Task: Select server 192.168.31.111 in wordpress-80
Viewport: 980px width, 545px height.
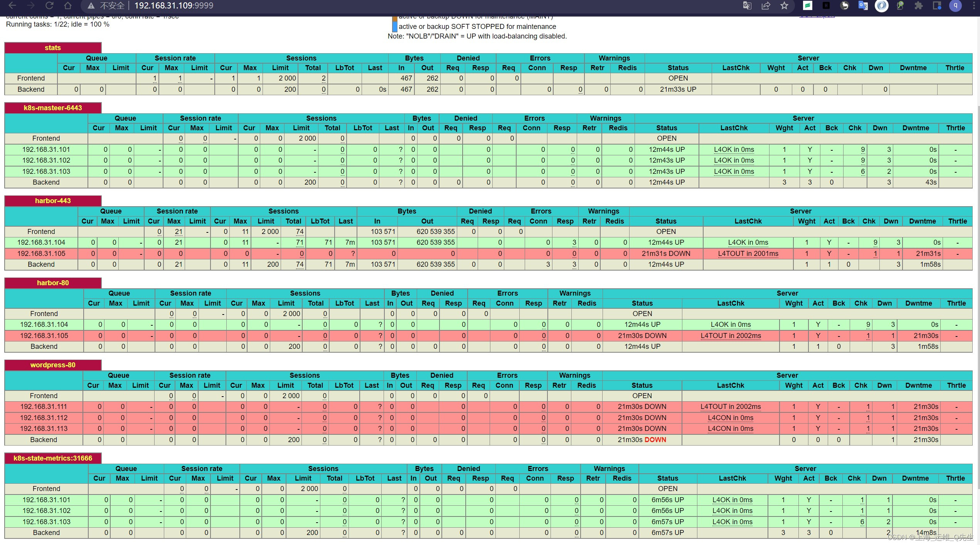Action: [x=44, y=407]
